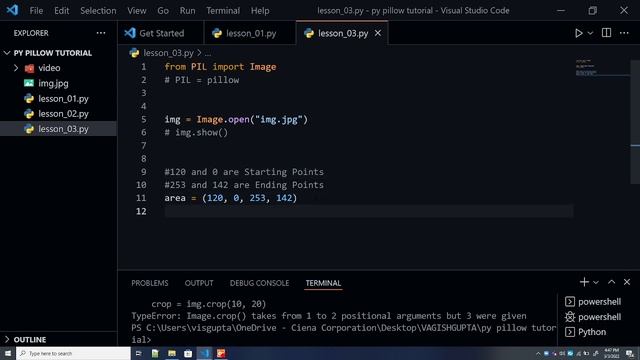Switch to the DEBUG CONSOLE panel tab

[259, 283]
